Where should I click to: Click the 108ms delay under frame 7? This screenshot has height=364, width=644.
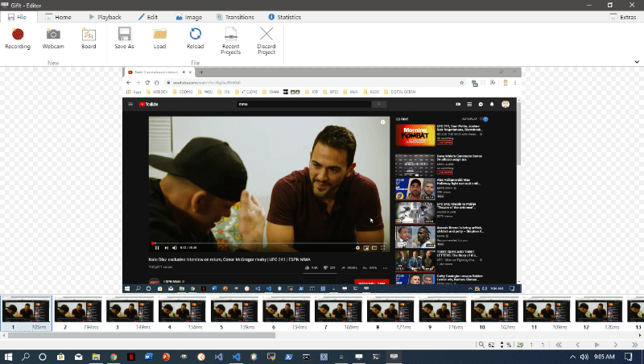click(x=352, y=327)
